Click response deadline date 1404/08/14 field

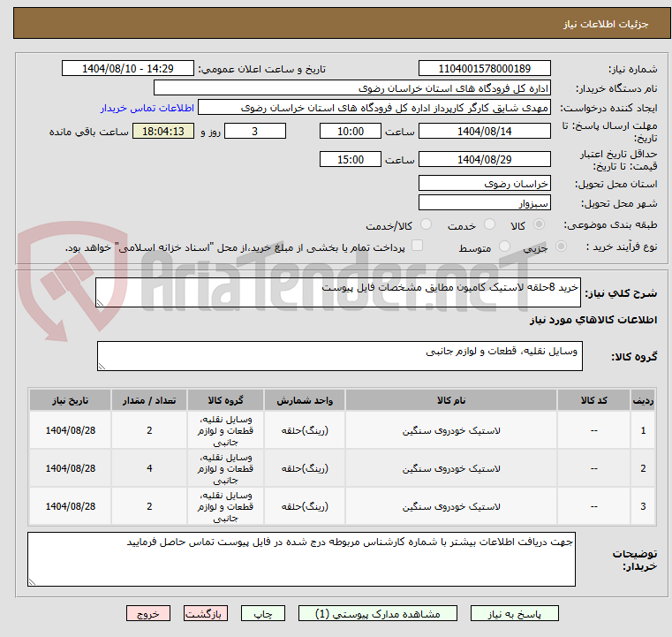coord(484,131)
